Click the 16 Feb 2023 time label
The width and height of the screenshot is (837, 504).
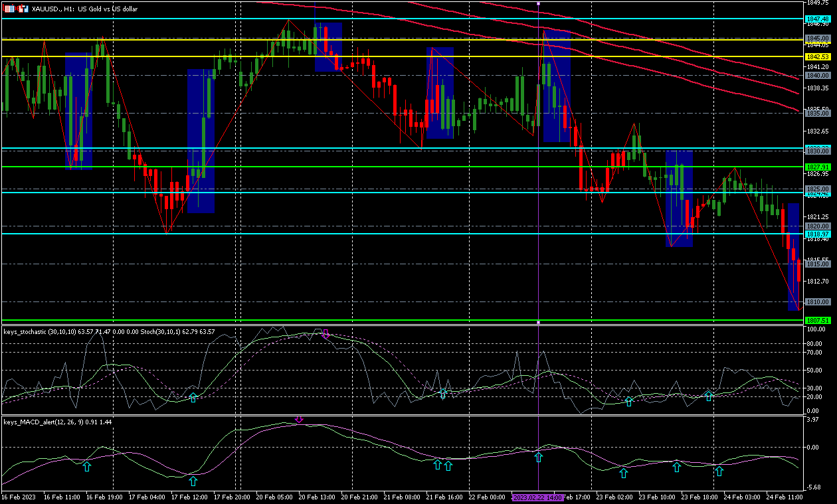[x=18, y=497]
